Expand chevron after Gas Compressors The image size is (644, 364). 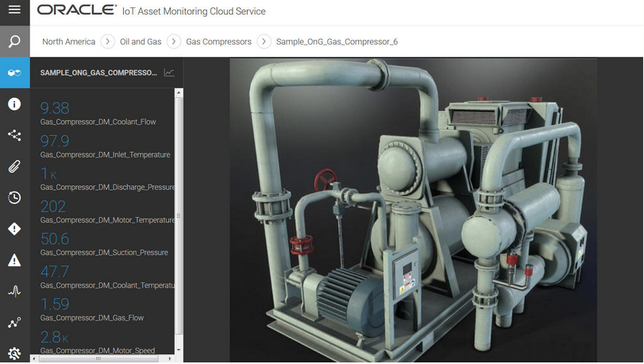click(x=264, y=41)
